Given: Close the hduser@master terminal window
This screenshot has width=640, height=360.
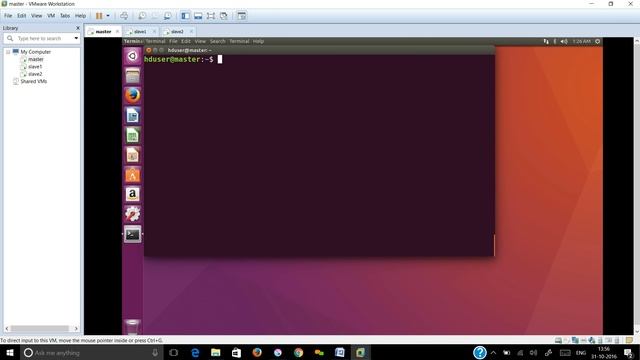Looking at the screenshot, I should pos(149,50).
